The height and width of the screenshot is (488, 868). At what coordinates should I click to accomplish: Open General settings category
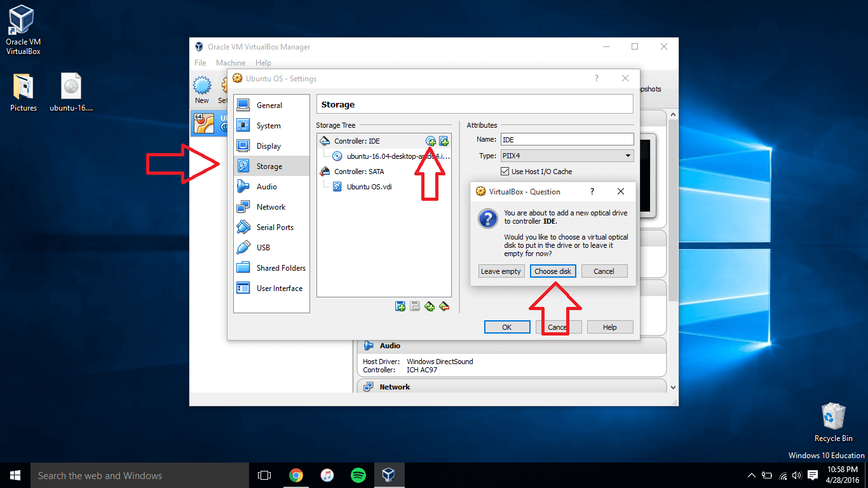coord(271,105)
